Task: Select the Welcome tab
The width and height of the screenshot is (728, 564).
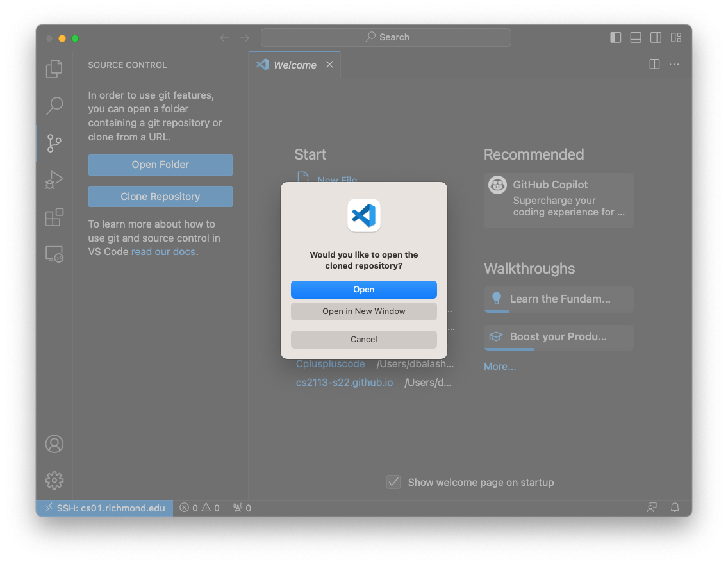Action: coord(294,65)
